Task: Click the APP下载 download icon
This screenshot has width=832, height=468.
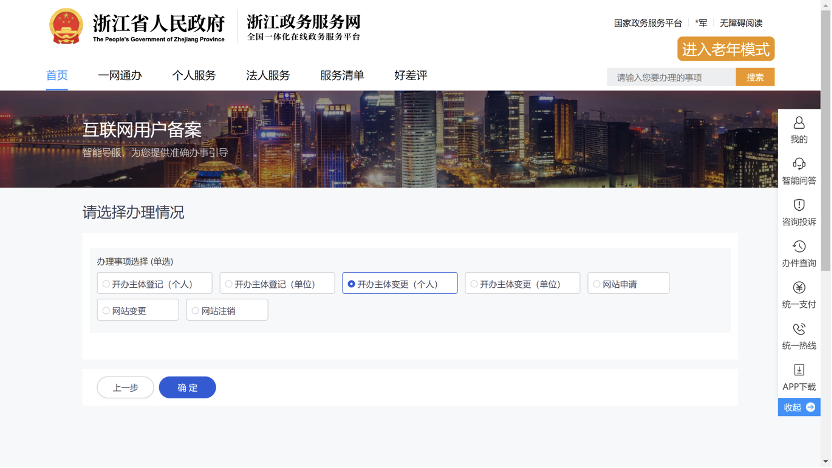Action: [x=798, y=370]
